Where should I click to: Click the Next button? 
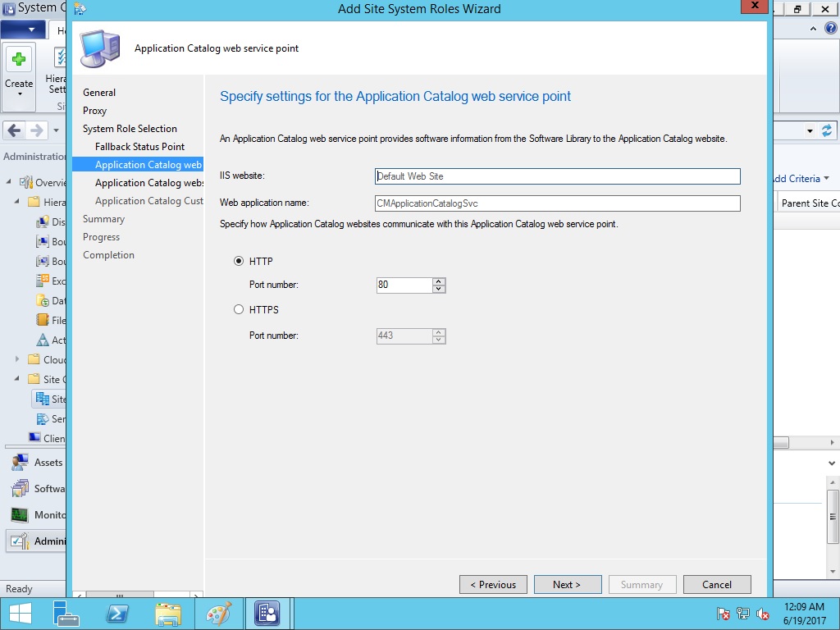click(x=567, y=585)
